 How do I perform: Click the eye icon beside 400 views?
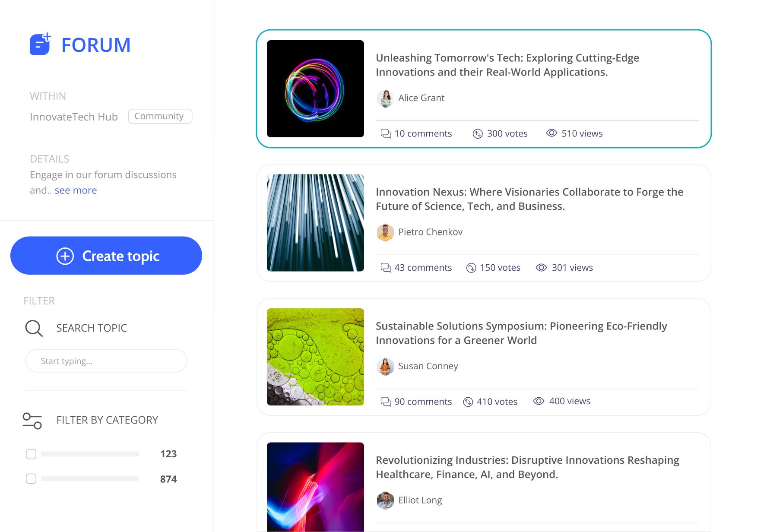[539, 401]
